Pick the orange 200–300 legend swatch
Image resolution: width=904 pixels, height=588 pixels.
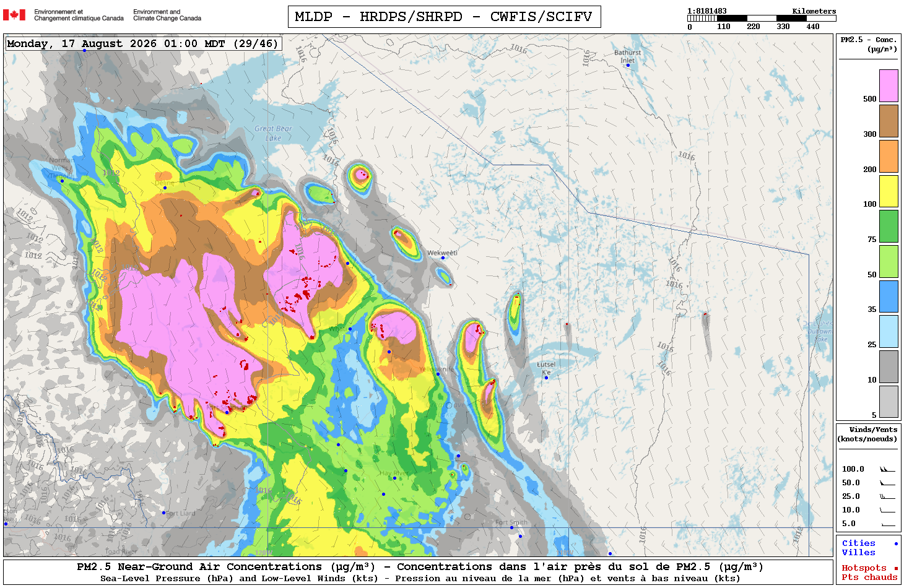coord(889,156)
